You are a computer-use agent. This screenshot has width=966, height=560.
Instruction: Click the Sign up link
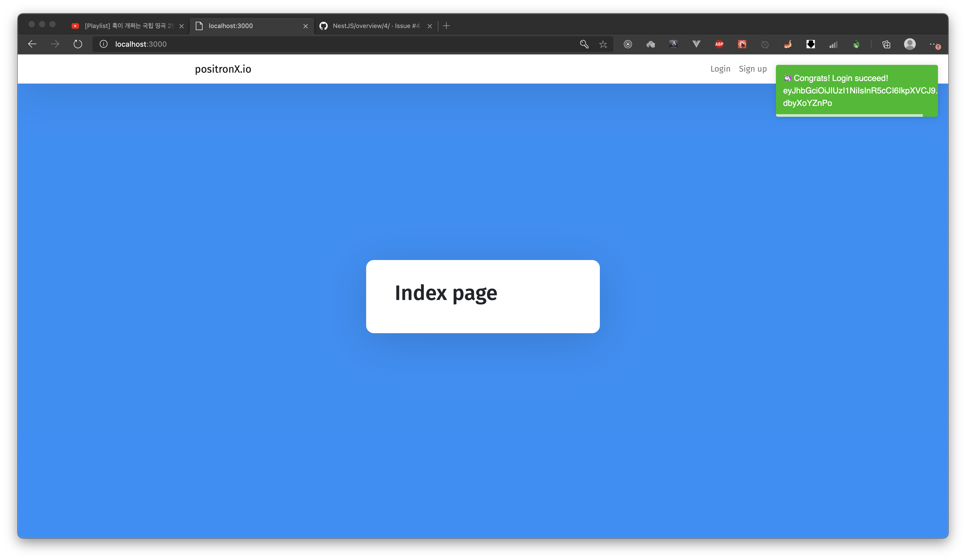pyautogui.click(x=752, y=69)
